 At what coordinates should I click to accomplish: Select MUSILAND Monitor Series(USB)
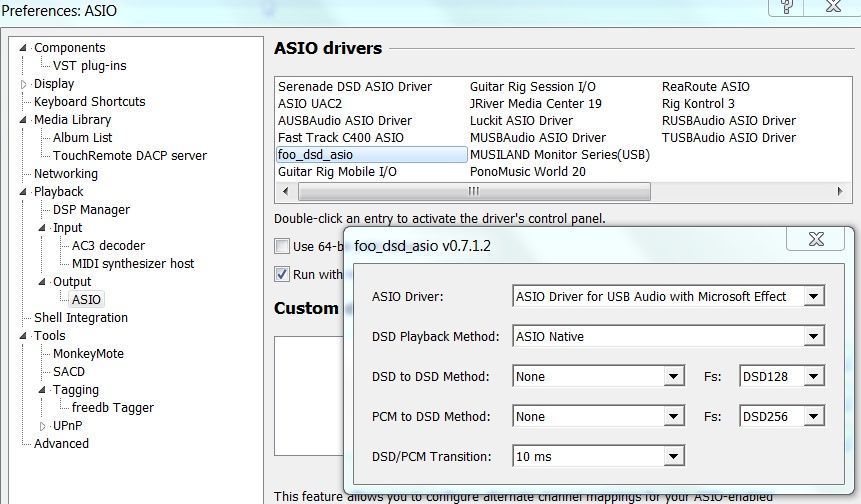pos(560,155)
